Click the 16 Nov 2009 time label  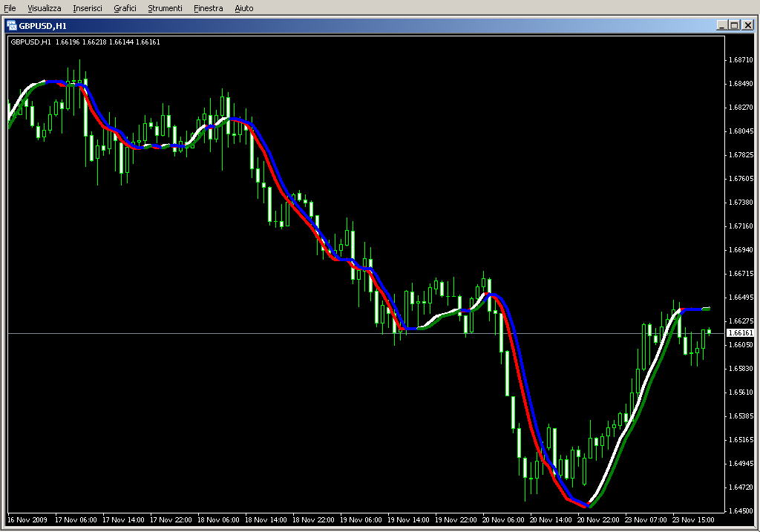pos(27,520)
